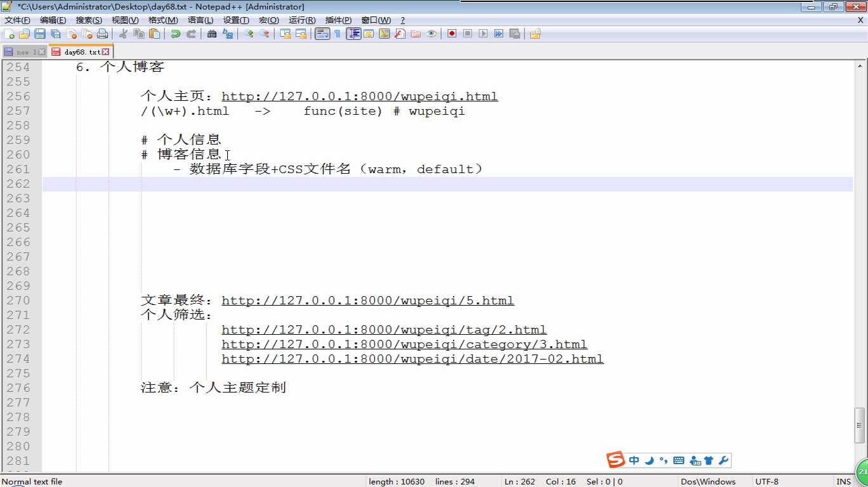Image resolution: width=868 pixels, height=487 pixels.
Task: Open the 插件(P) menu
Action: tap(338, 20)
